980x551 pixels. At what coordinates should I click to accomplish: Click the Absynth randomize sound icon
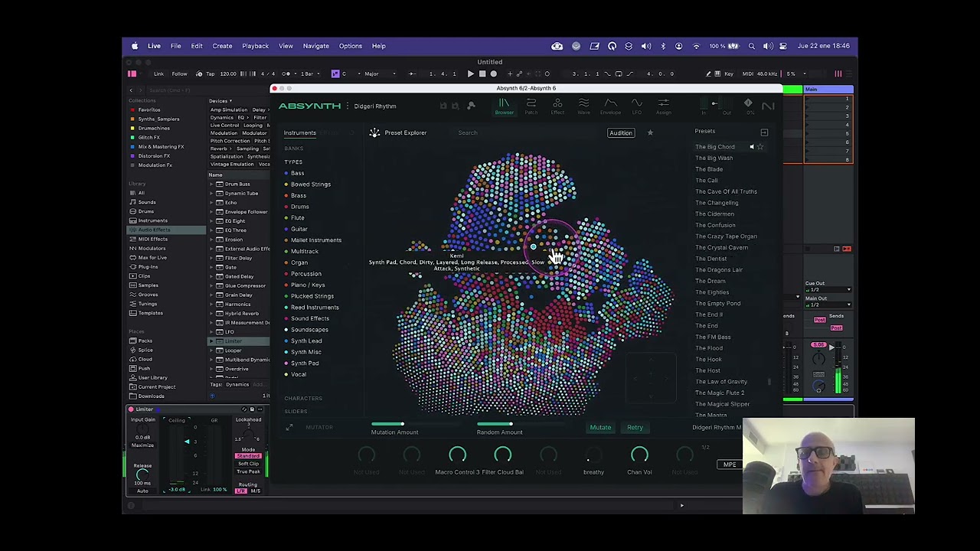tap(472, 106)
